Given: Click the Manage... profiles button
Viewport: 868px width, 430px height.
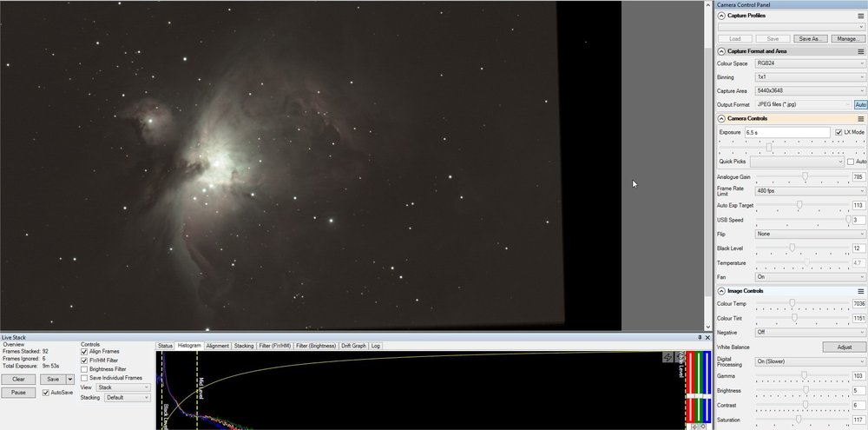Looking at the screenshot, I should 848,39.
